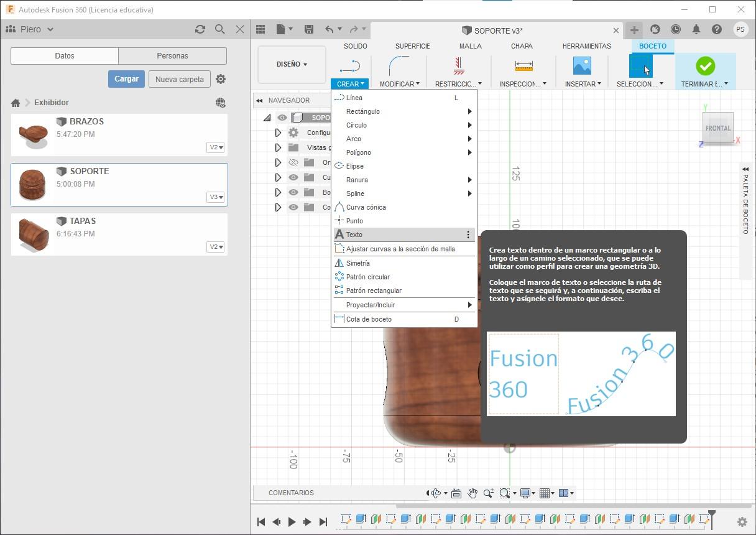This screenshot has height=535, width=756.
Task: Open data panel settings gear next to Nueva carpeta
Action: [221, 80]
